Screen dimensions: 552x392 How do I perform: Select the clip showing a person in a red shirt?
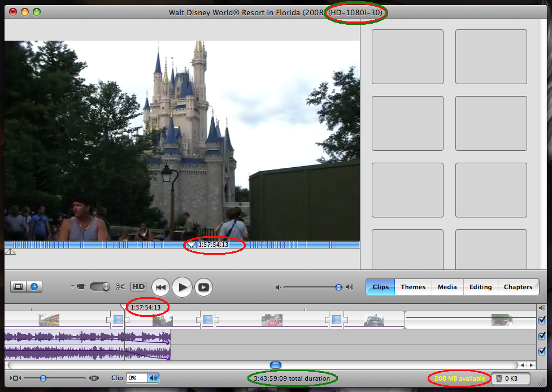coord(272,320)
